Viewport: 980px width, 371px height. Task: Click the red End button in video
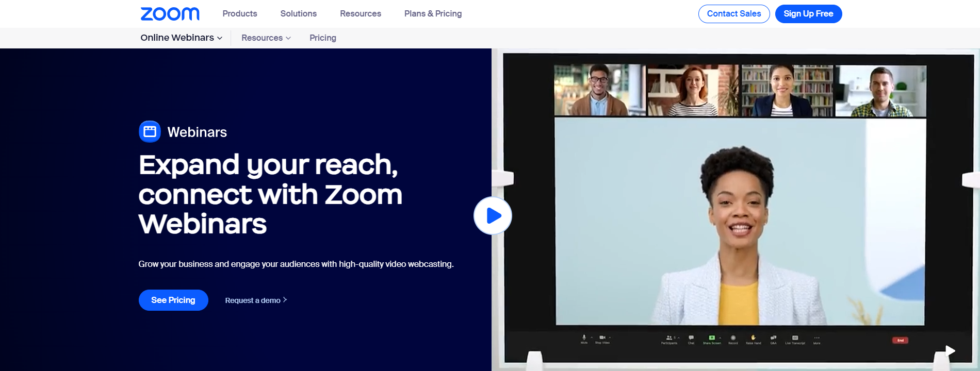pyautogui.click(x=900, y=340)
